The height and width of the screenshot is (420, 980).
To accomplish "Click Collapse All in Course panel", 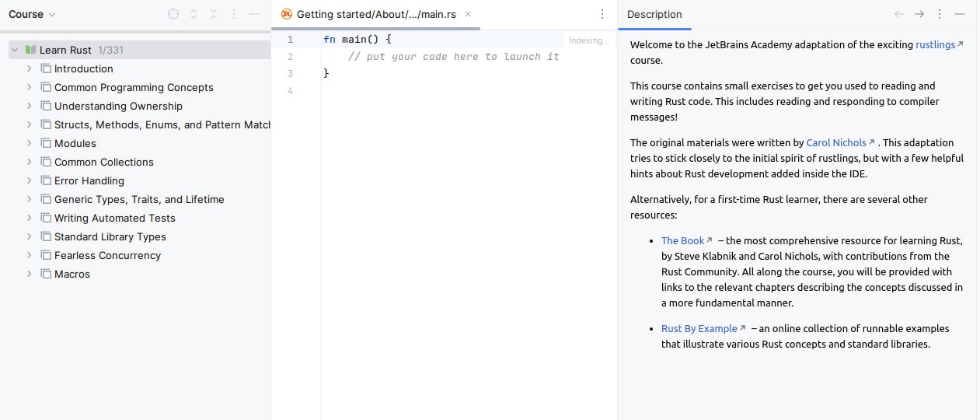I will (x=214, y=14).
